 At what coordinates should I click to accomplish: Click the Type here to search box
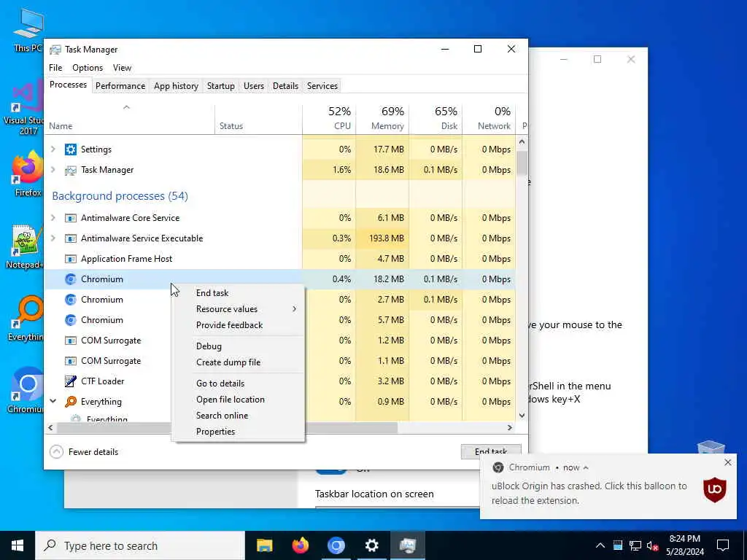140,545
